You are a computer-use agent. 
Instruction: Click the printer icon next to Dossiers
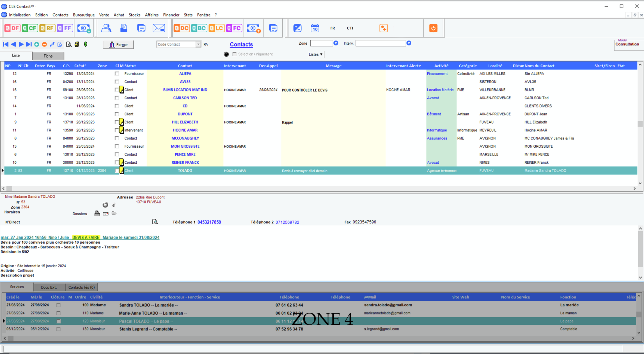[97, 213]
